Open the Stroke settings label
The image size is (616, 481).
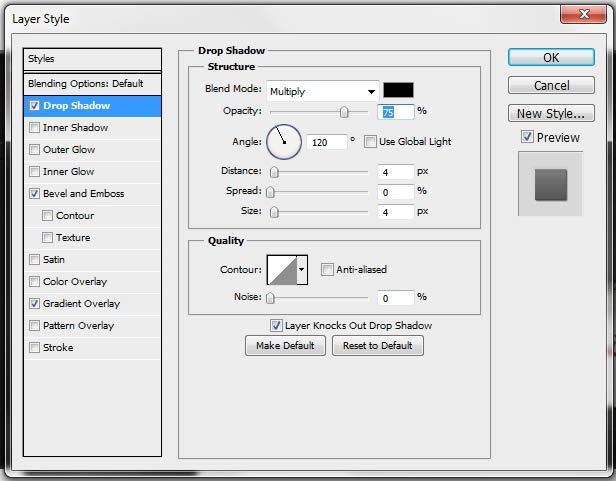point(58,348)
